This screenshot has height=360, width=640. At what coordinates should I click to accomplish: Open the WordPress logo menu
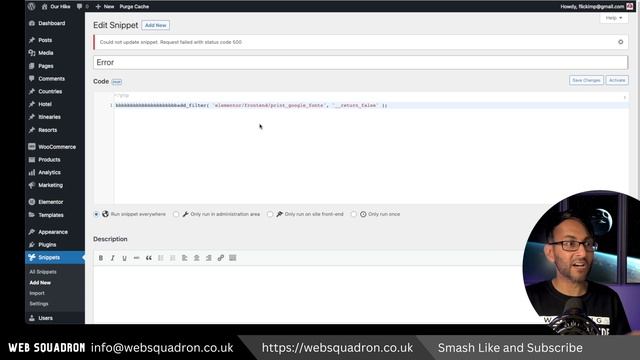click(x=31, y=7)
